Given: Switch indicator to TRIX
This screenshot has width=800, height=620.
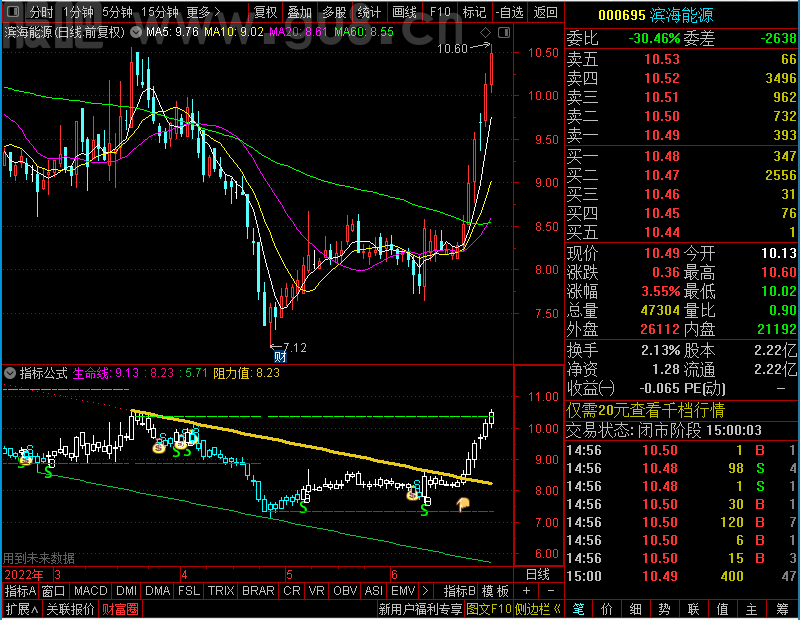Looking at the screenshot, I should coord(221,591).
